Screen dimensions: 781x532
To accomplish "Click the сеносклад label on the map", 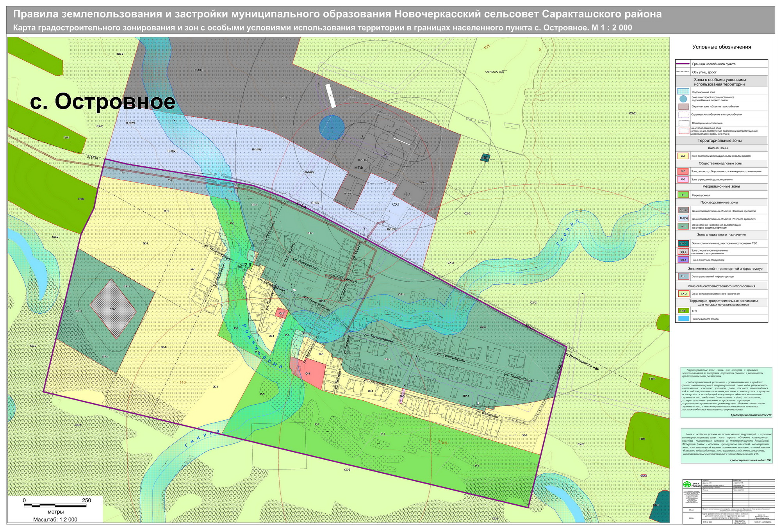I will [x=494, y=71].
